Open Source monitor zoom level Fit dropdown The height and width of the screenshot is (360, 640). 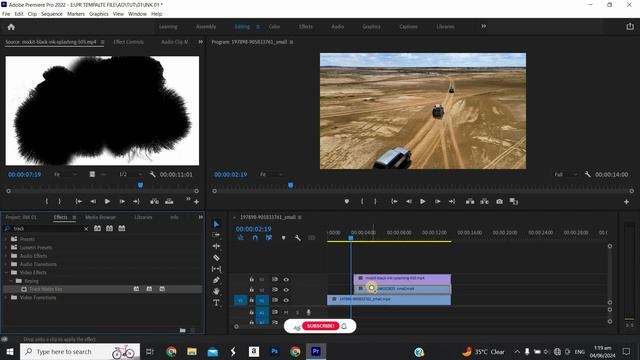[x=65, y=175]
